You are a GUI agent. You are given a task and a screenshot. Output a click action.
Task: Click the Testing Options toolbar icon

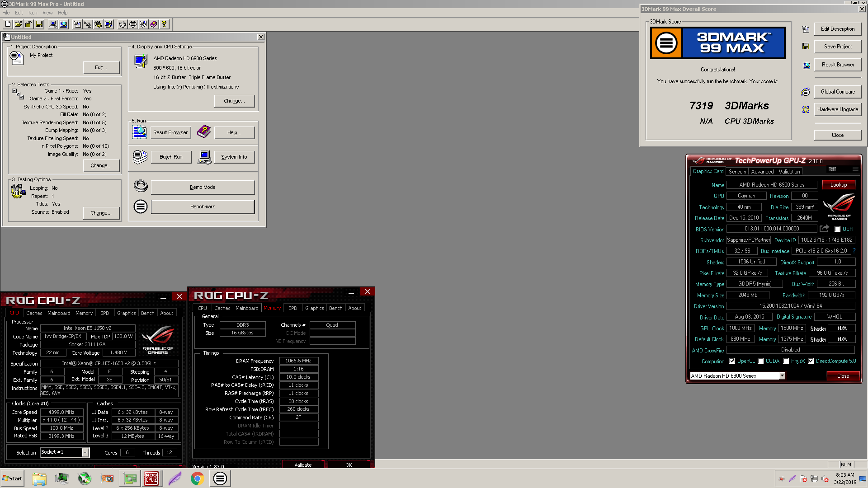[98, 24]
